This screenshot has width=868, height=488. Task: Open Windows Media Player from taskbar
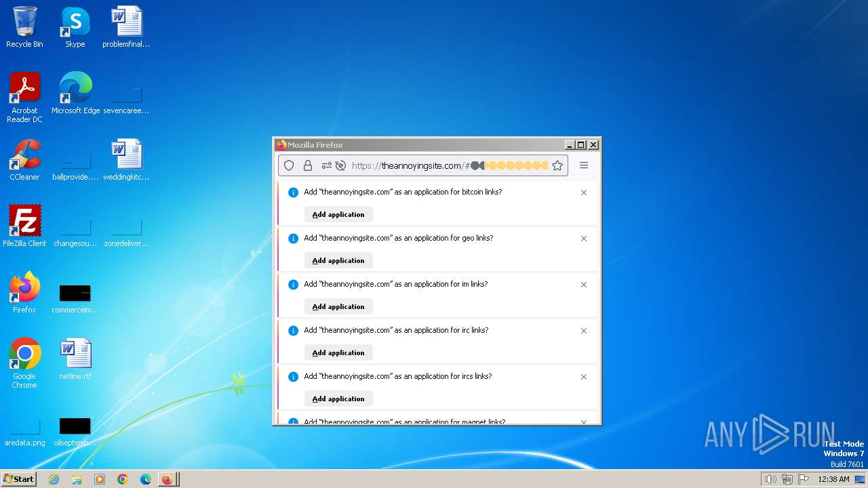pyautogui.click(x=100, y=479)
